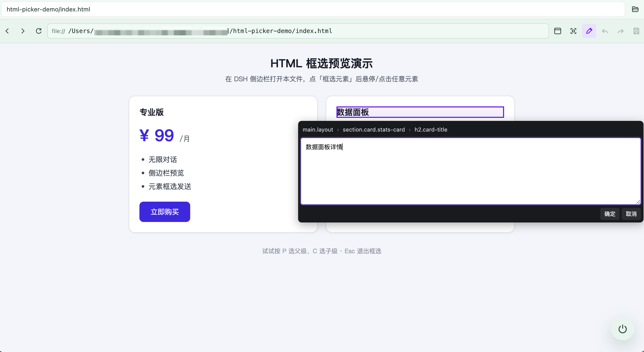The width and height of the screenshot is (644, 352).
Task: Open folder icon at top right
Action: [x=635, y=9]
